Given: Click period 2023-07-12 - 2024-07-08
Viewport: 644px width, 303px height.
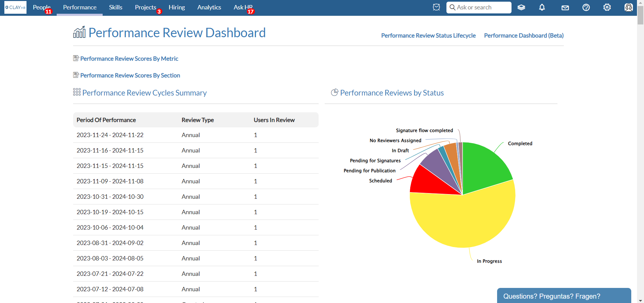Looking at the screenshot, I should pos(110,289).
